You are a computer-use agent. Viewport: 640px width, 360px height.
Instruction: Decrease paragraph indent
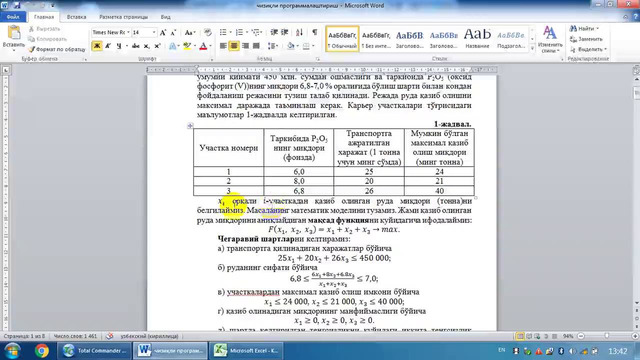pos(274,32)
